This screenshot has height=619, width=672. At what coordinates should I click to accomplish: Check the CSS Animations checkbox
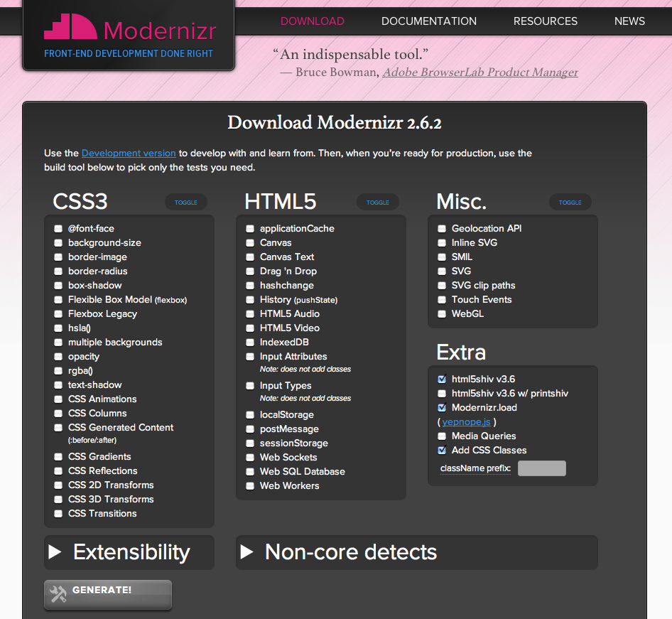tap(58, 399)
